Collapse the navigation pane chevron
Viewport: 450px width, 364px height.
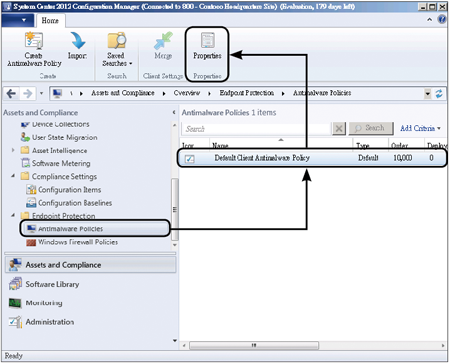174,113
